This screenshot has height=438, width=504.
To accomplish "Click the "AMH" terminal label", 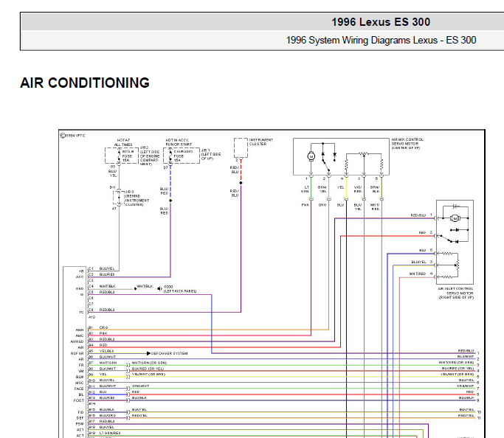I will 80,330.
